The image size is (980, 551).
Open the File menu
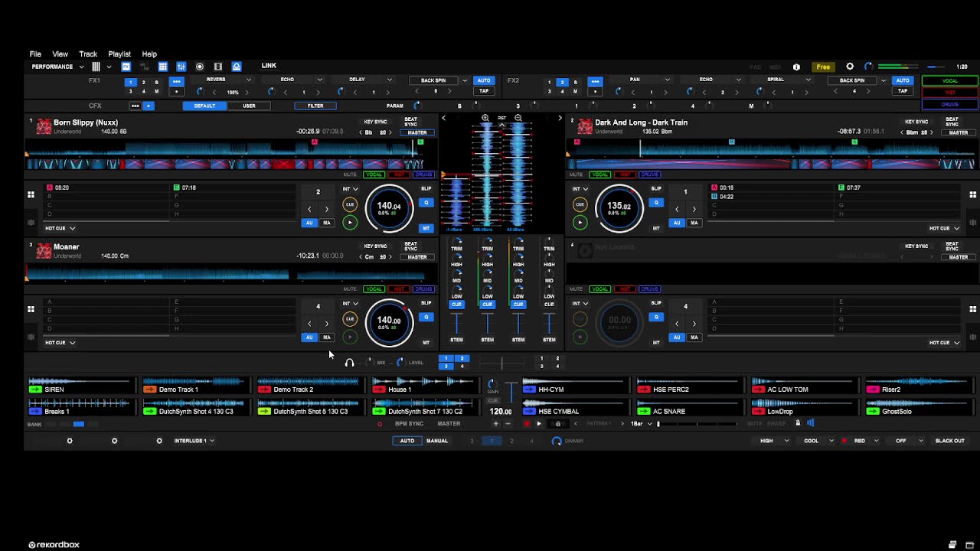click(35, 54)
